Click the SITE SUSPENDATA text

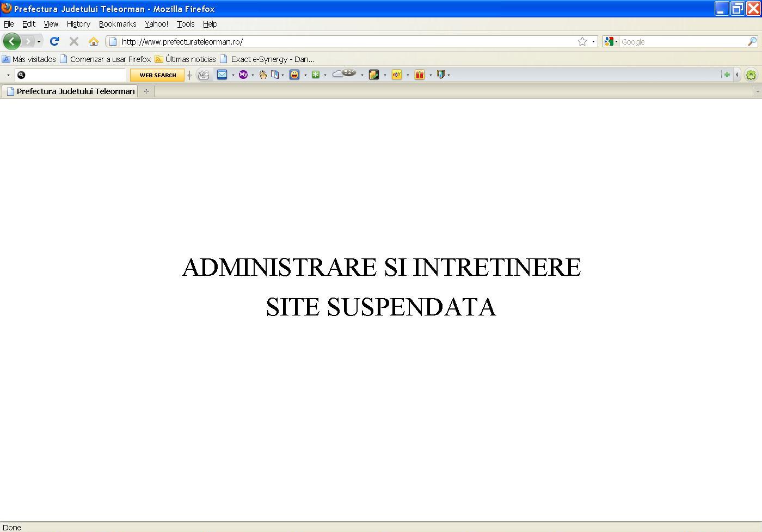[381, 307]
